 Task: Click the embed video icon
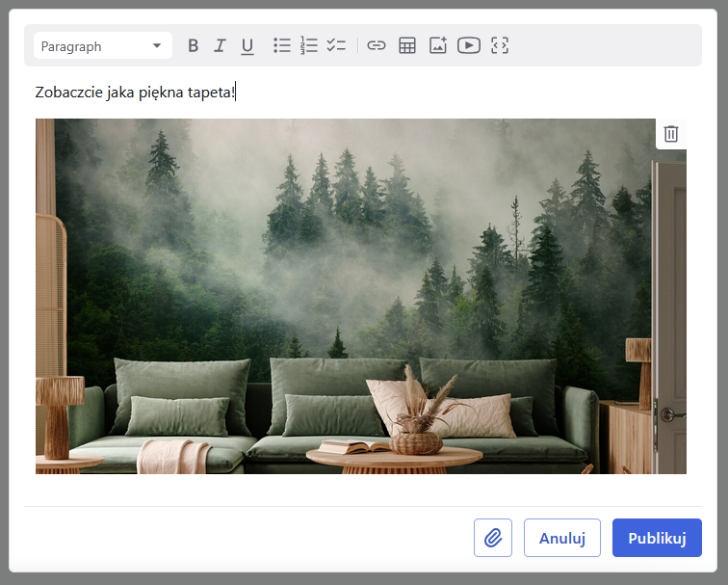point(469,45)
